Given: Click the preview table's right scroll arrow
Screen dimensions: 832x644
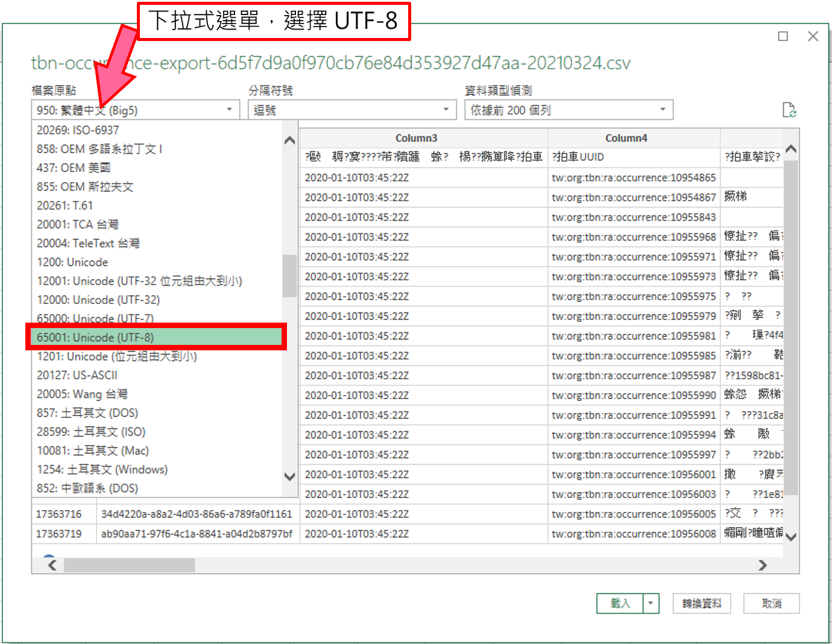Looking at the screenshot, I should (763, 565).
